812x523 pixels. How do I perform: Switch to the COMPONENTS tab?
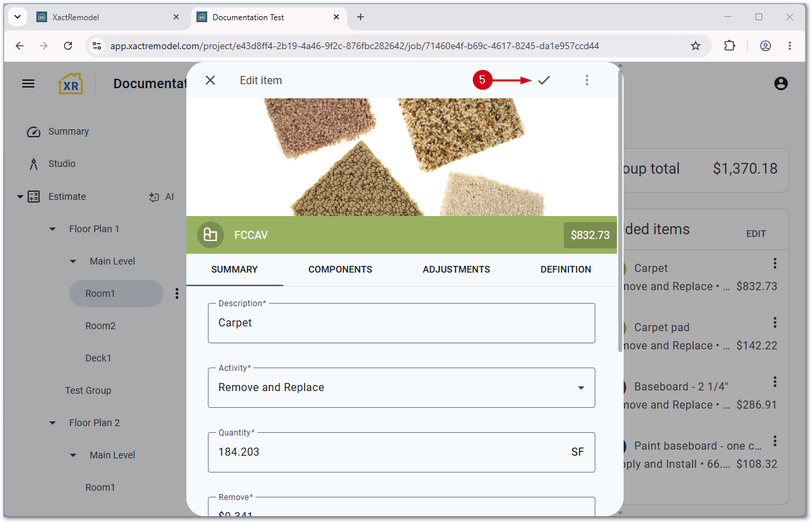pos(340,269)
